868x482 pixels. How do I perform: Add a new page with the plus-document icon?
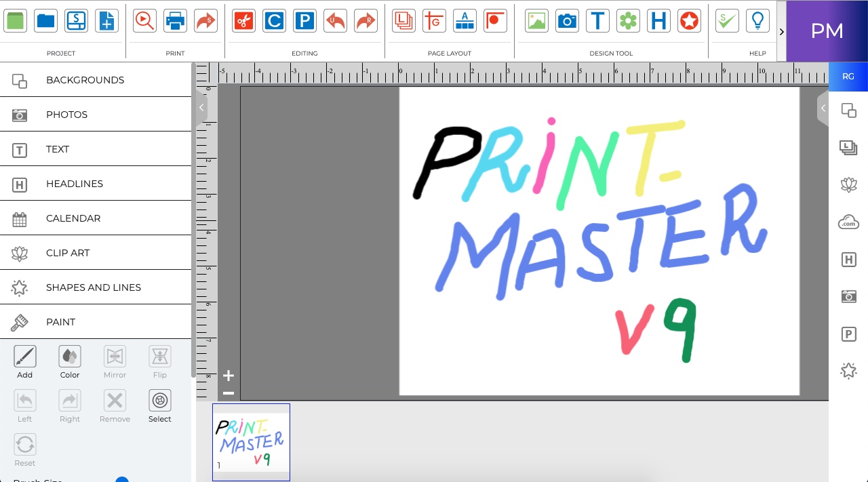pos(106,20)
